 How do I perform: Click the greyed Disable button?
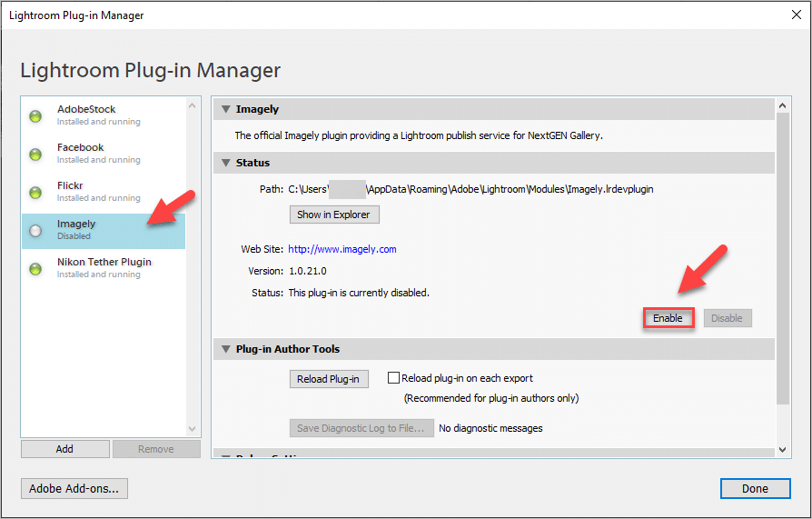[x=727, y=318]
